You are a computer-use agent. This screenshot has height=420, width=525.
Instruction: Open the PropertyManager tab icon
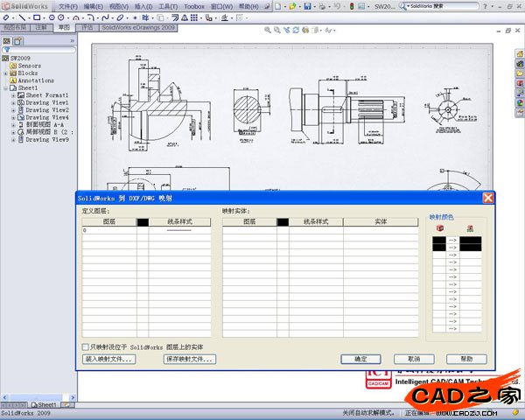[x=19, y=40]
